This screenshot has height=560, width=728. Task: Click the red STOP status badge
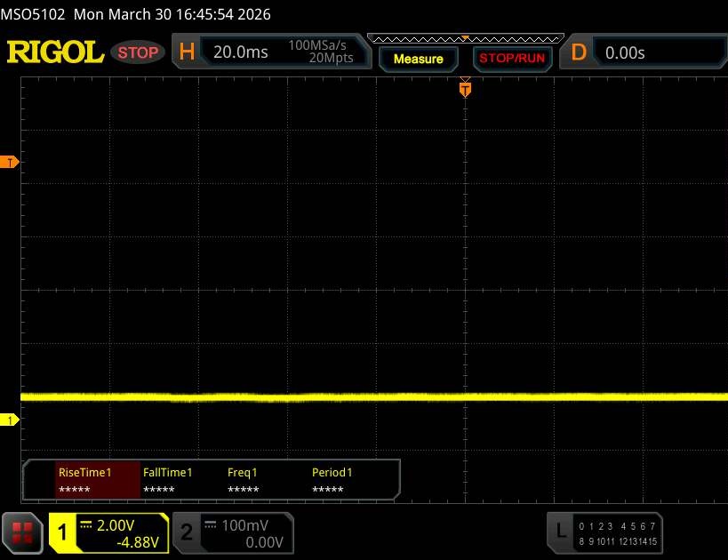pyautogui.click(x=139, y=52)
